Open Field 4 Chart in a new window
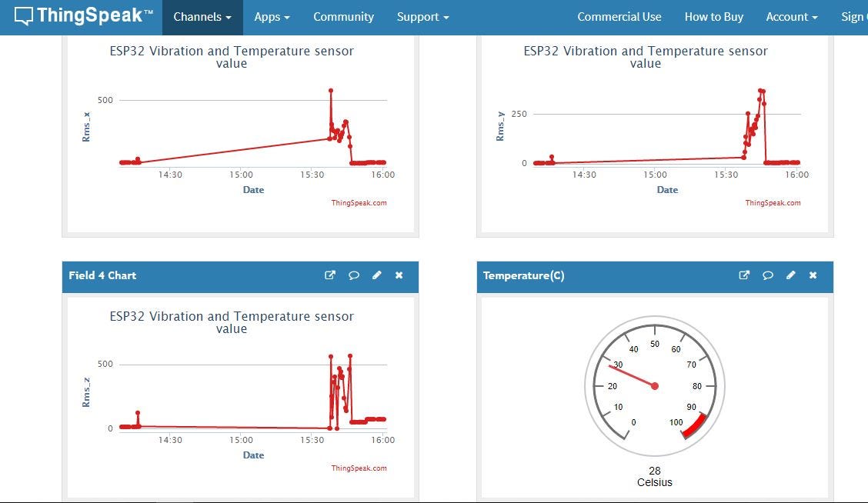The height and width of the screenshot is (503, 868). tap(330, 275)
